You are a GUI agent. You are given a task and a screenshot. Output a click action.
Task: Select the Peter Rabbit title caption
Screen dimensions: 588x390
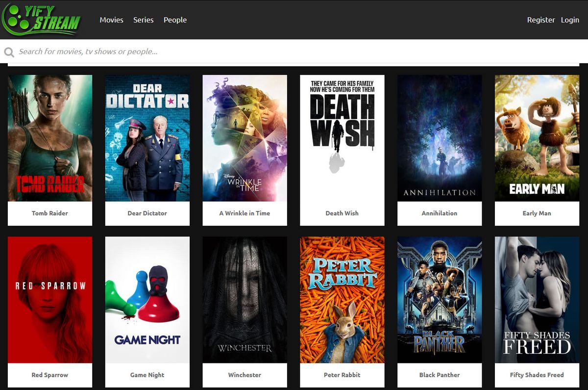pos(342,375)
